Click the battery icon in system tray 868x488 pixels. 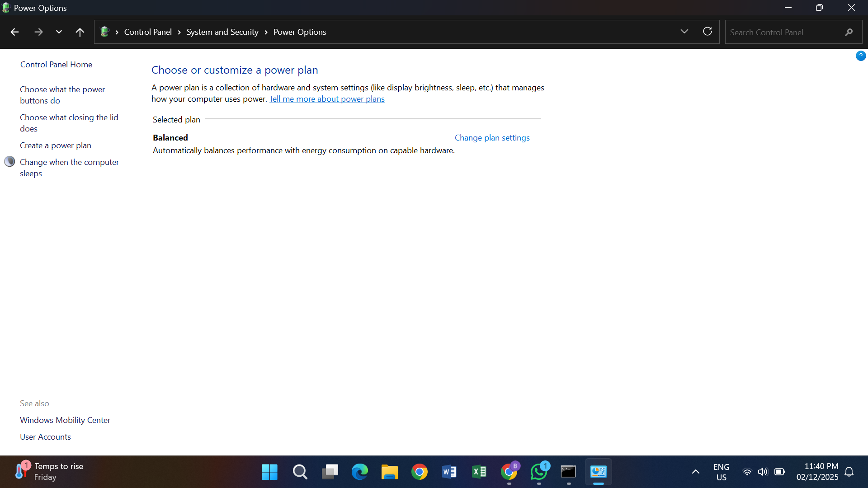779,471
